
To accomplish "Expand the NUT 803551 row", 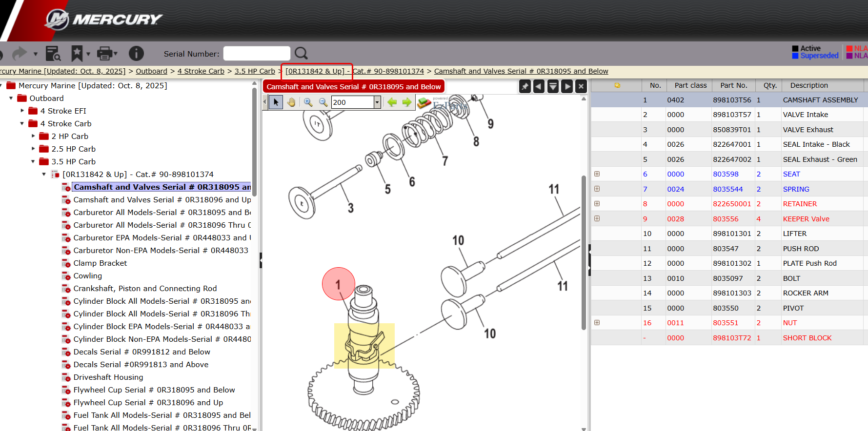I will click(x=597, y=323).
